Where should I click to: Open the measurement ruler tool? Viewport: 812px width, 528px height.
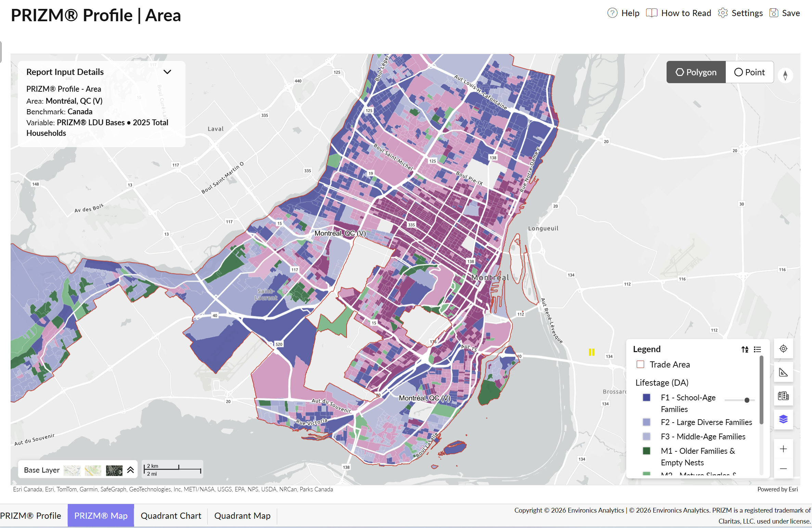click(783, 372)
